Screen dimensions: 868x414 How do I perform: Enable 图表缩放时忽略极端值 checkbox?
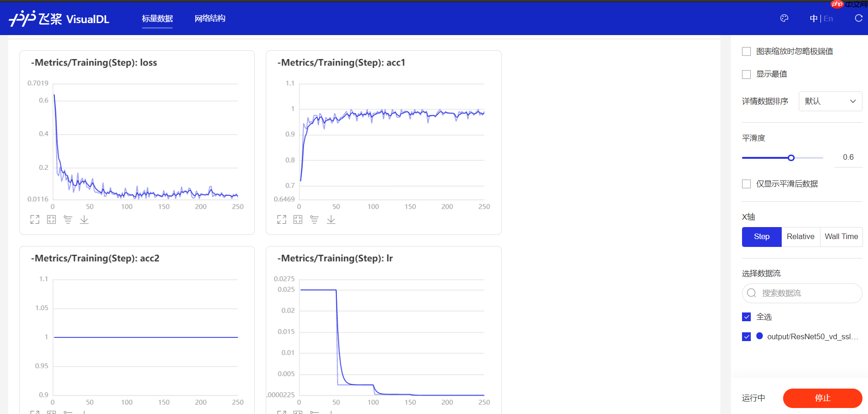click(x=746, y=52)
